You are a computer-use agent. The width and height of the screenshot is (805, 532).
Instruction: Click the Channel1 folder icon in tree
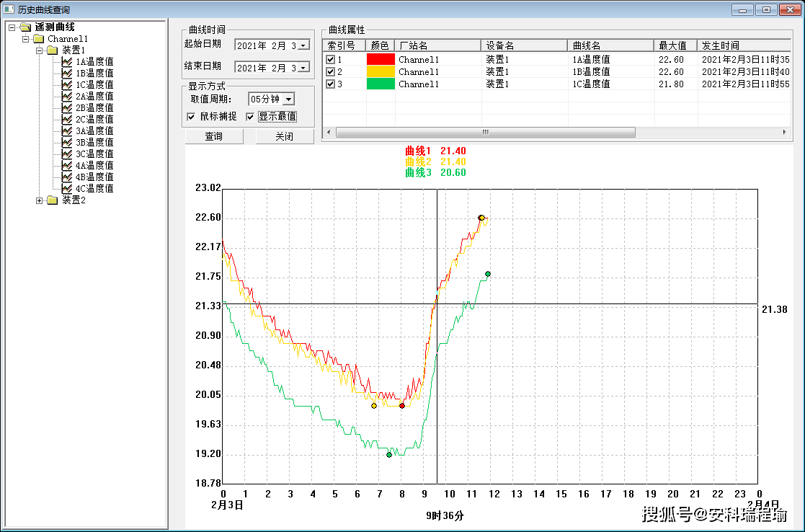38,39
